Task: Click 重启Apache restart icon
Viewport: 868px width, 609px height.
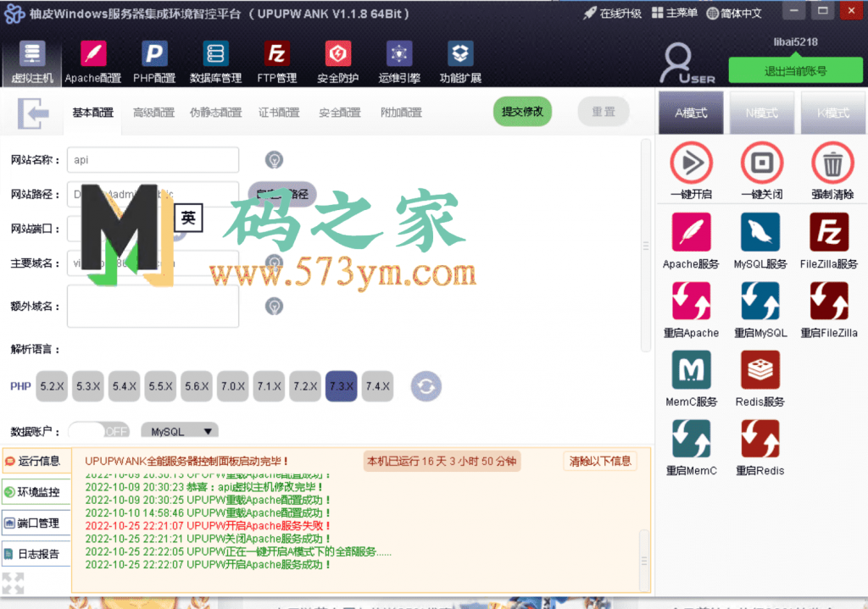Action: click(691, 302)
